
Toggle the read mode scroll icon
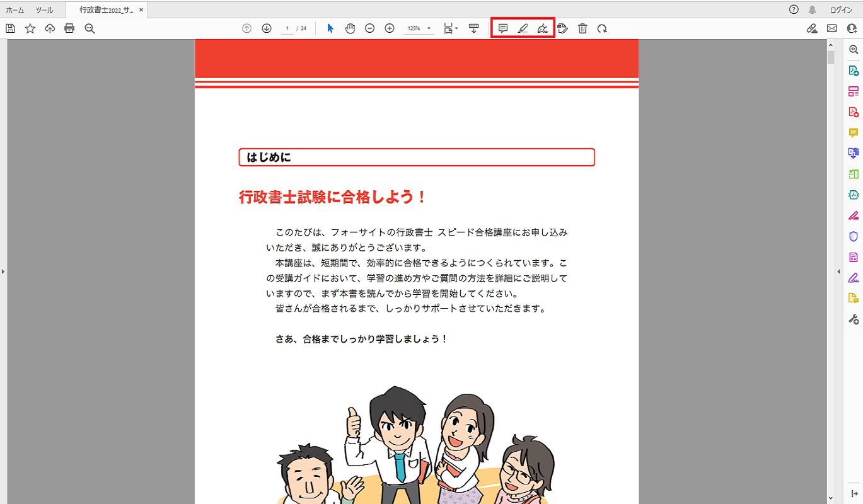pos(474,28)
